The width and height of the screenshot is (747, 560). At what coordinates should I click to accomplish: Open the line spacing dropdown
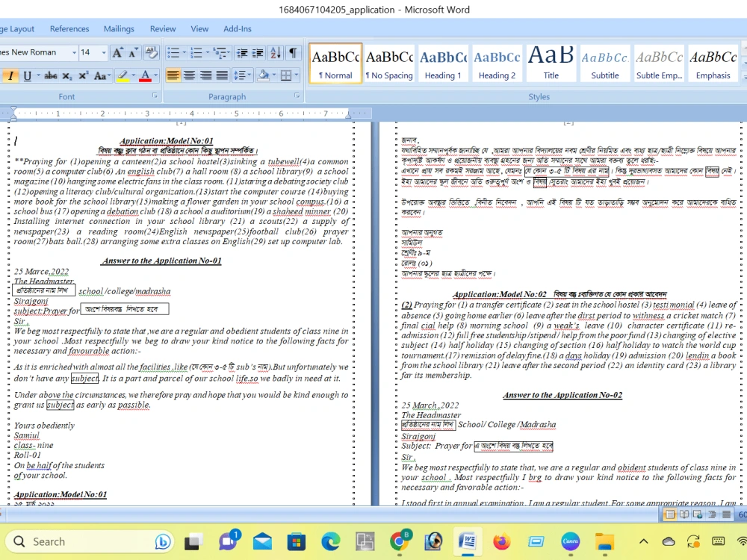(x=241, y=75)
